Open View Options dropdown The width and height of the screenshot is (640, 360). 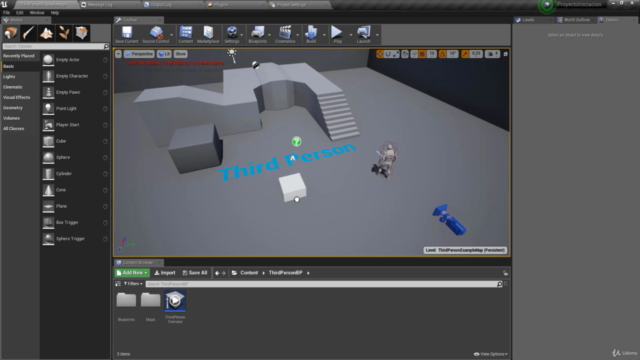click(491, 354)
